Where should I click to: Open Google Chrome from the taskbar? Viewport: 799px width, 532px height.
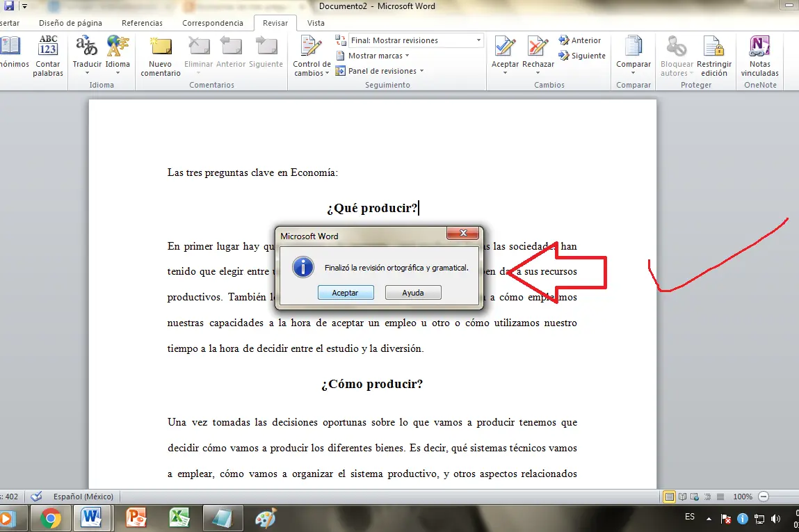[51, 519]
